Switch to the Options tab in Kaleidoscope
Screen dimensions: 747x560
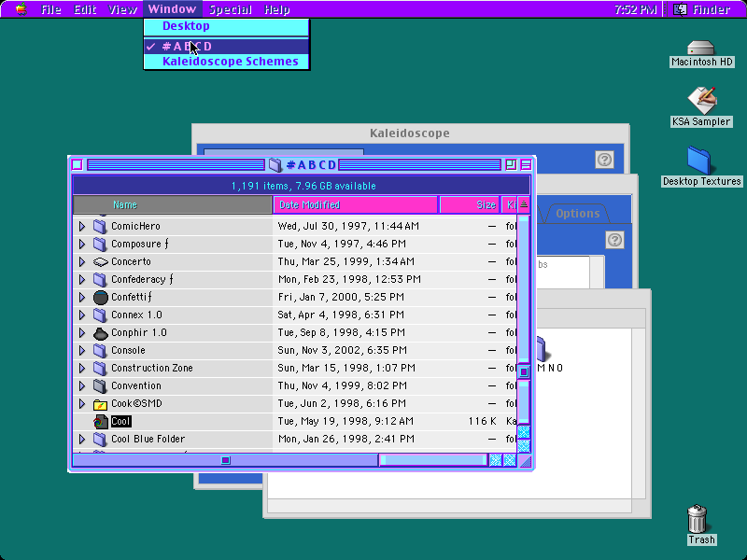click(x=577, y=214)
